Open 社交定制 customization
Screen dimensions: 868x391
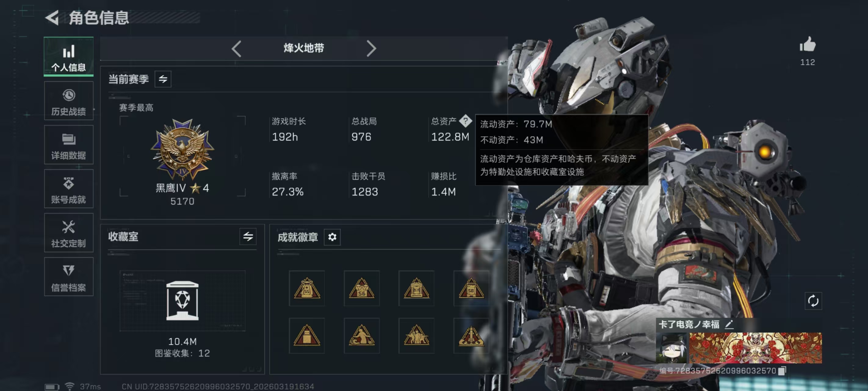pos(69,232)
